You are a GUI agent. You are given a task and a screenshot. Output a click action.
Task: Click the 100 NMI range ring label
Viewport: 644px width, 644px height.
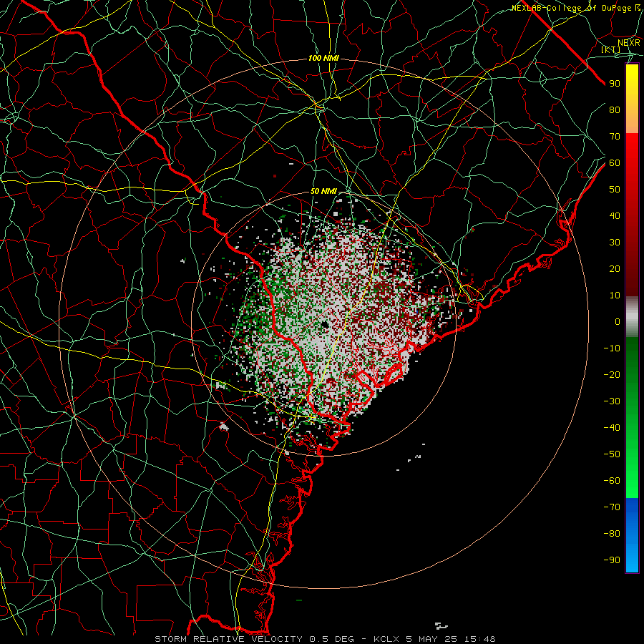coord(323,59)
